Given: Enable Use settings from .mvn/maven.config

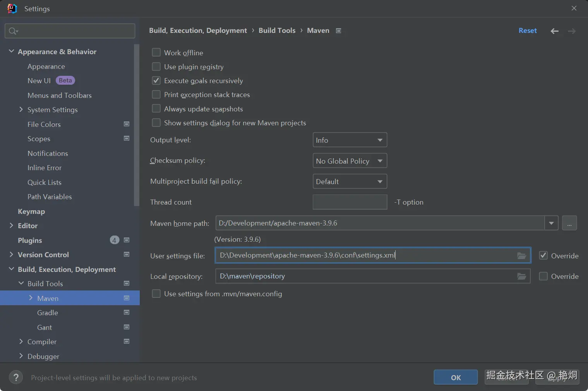Looking at the screenshot, I should tap(156, 294).
